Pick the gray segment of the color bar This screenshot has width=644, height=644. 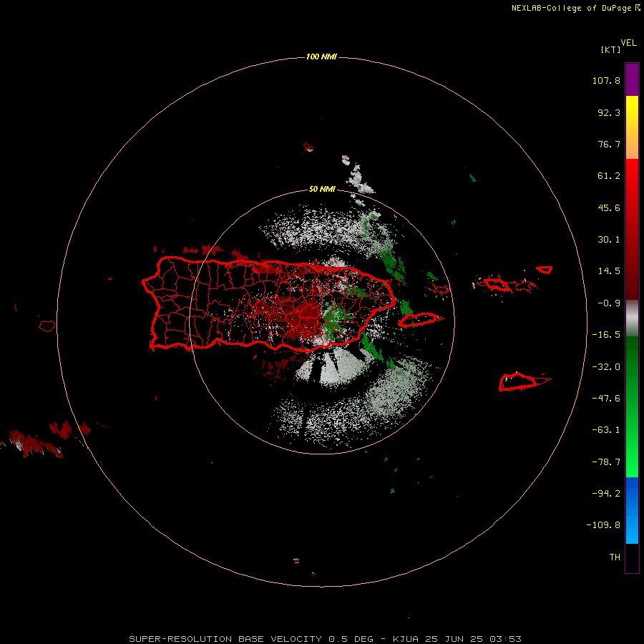[632, 318]
